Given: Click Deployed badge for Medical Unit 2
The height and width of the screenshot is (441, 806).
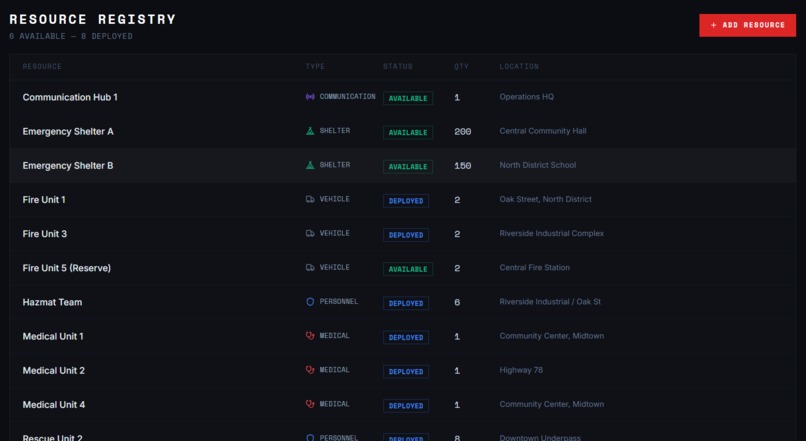Looking at the screenshot, I should (406, 372).
